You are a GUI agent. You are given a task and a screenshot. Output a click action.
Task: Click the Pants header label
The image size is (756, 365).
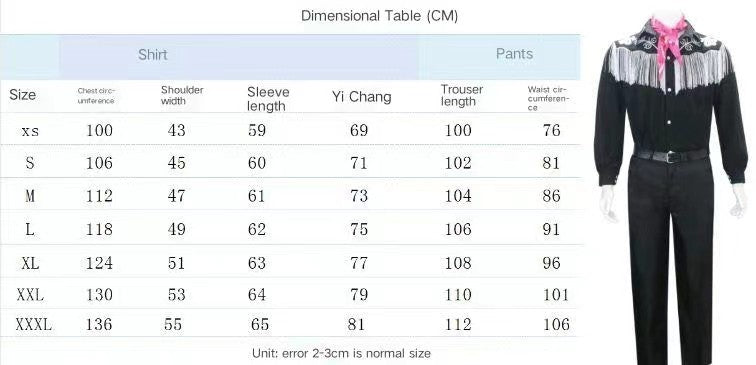coord(514,54)
